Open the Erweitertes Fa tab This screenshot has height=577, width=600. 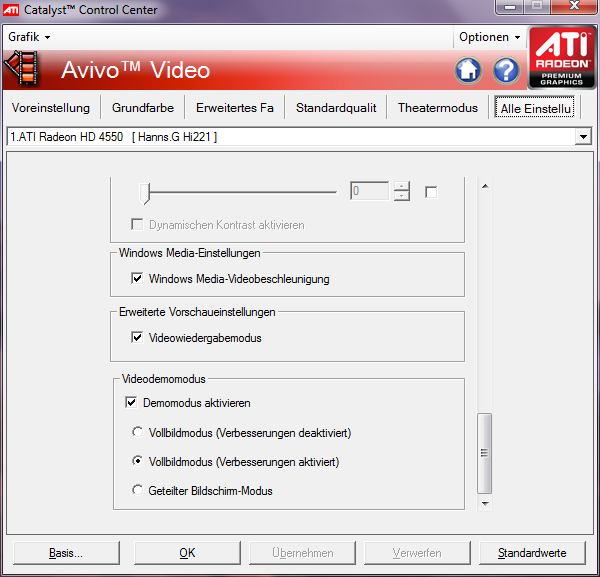click(235, 108)
